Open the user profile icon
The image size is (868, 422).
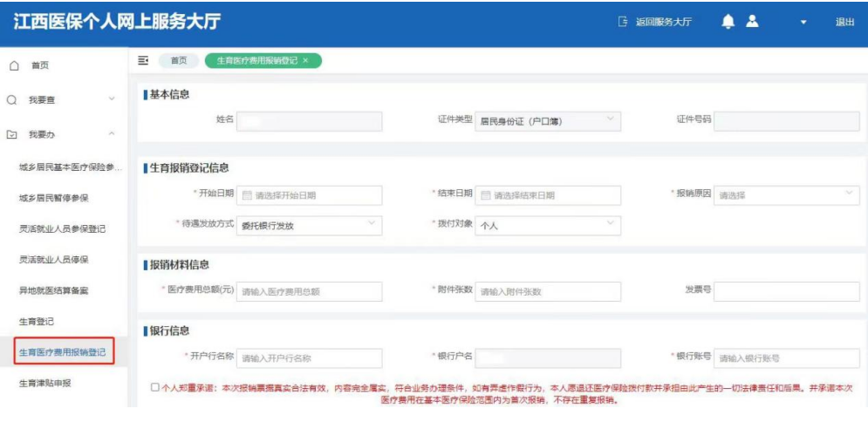click(752, 23)
